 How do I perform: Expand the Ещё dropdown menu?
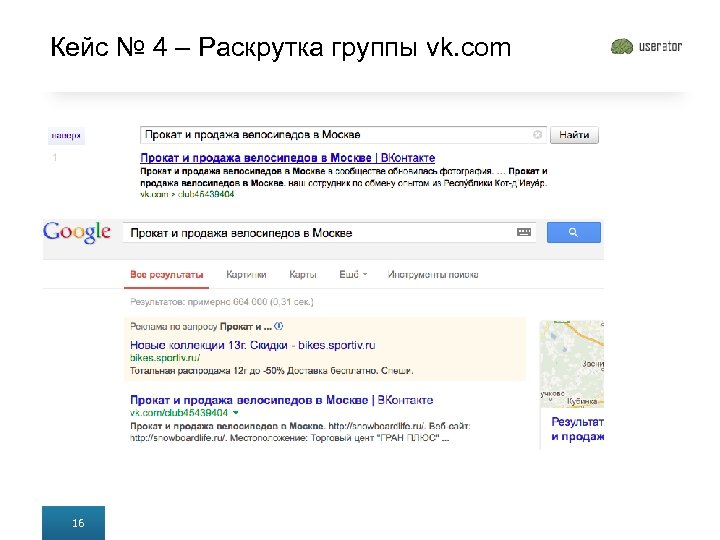click(353, 275)
